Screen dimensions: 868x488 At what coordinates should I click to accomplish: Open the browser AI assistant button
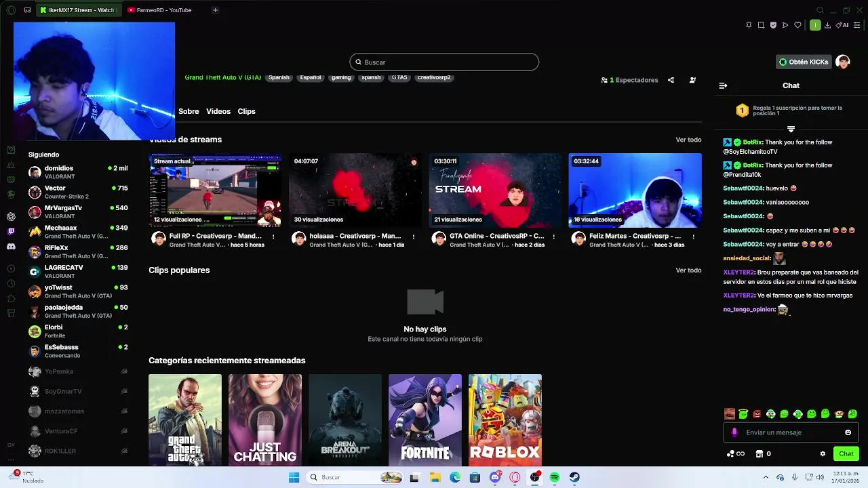point(842,25)
